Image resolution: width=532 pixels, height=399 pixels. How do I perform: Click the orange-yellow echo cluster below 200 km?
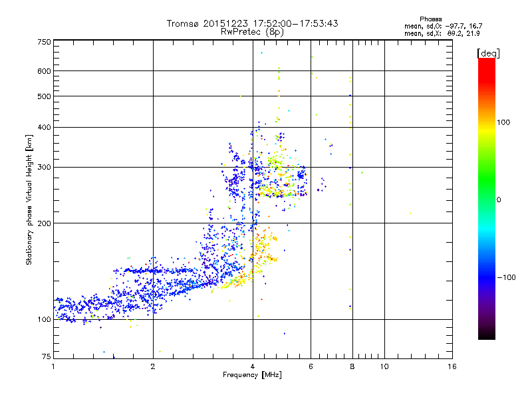(x=263, y=247)
